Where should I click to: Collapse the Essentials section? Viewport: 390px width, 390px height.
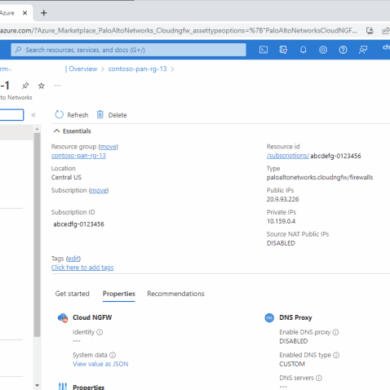[x=72, y=131]
